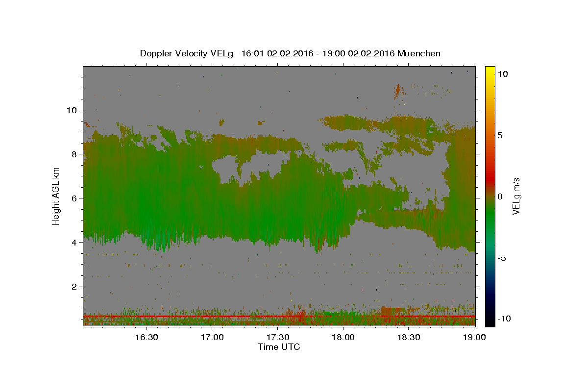Click the 4 km height tick label
The image size is (588, 392).
point(75,242)
